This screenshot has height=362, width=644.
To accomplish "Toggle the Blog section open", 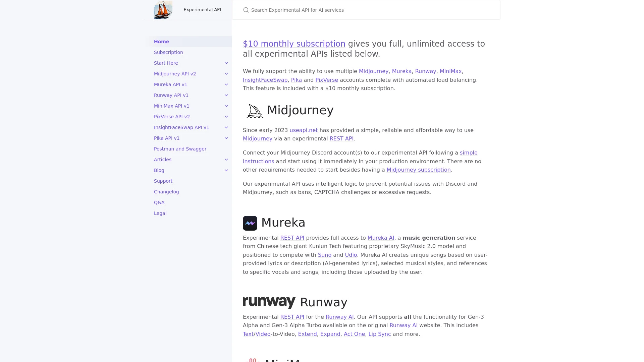I will pos(226,170).
